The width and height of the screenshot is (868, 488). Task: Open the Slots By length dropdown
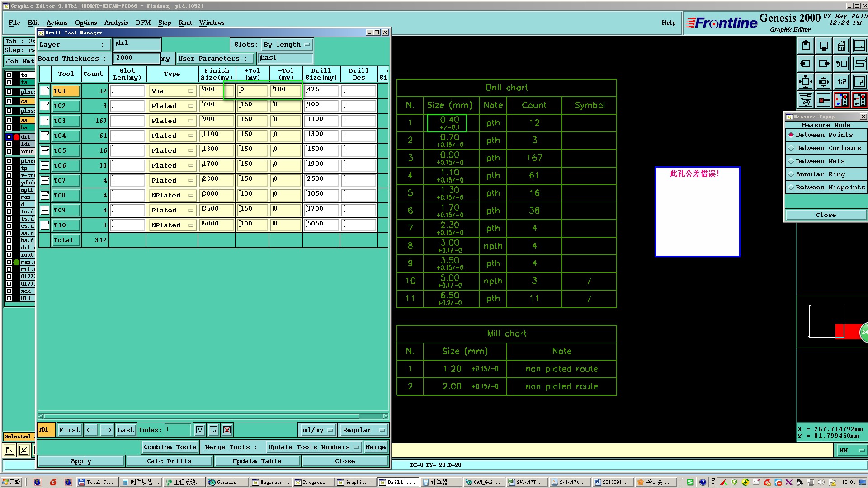(287, 44)
